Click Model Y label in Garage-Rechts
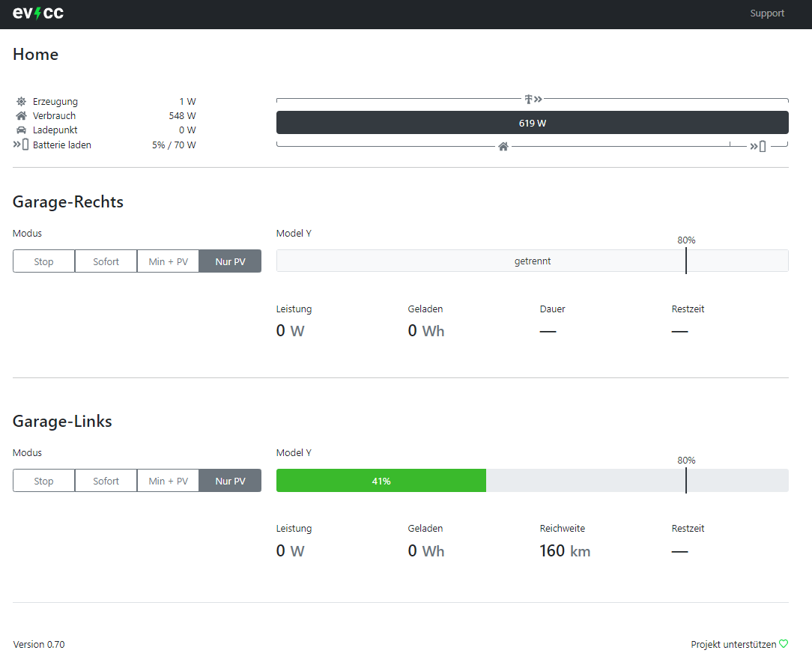 pos(294,233)
